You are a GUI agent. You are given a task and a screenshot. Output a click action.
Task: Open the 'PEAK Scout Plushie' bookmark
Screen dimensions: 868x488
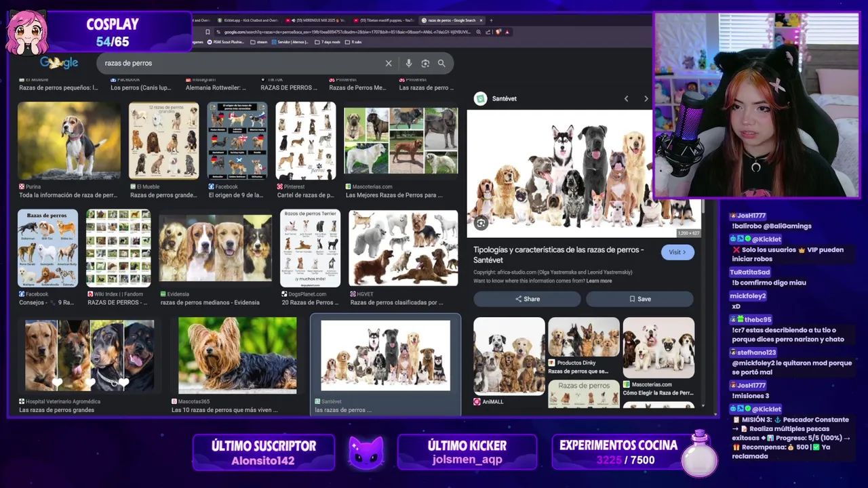226,42
